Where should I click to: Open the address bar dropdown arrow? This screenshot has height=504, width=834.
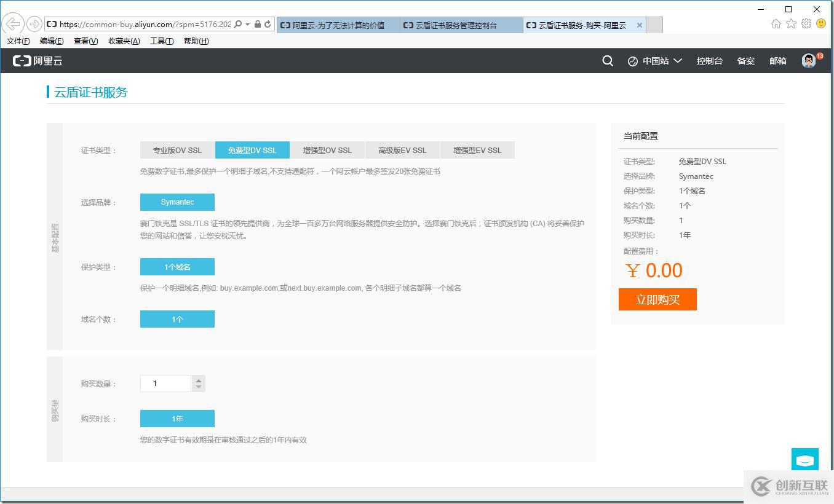(247, 25)
